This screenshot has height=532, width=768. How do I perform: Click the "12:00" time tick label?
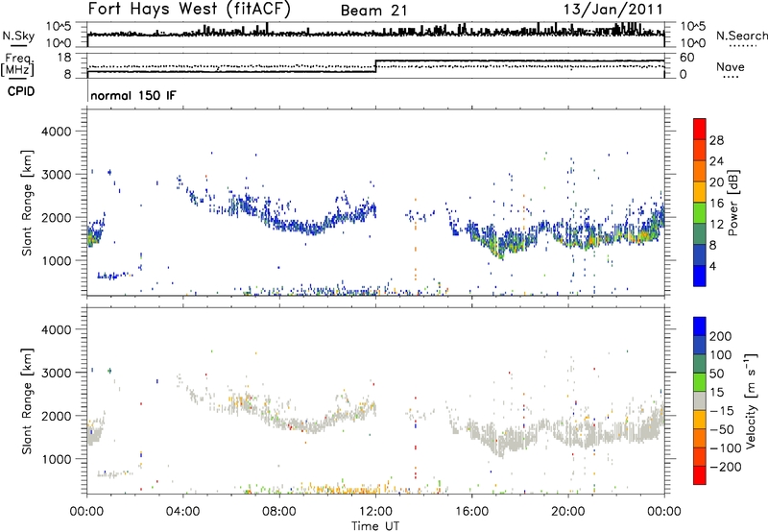pyautogui.click(x=375, y=512)
